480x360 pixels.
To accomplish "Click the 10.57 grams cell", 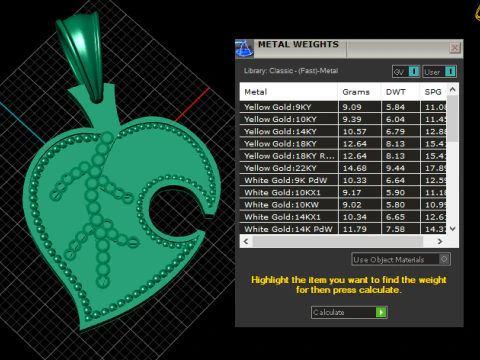I will point(360,131).
